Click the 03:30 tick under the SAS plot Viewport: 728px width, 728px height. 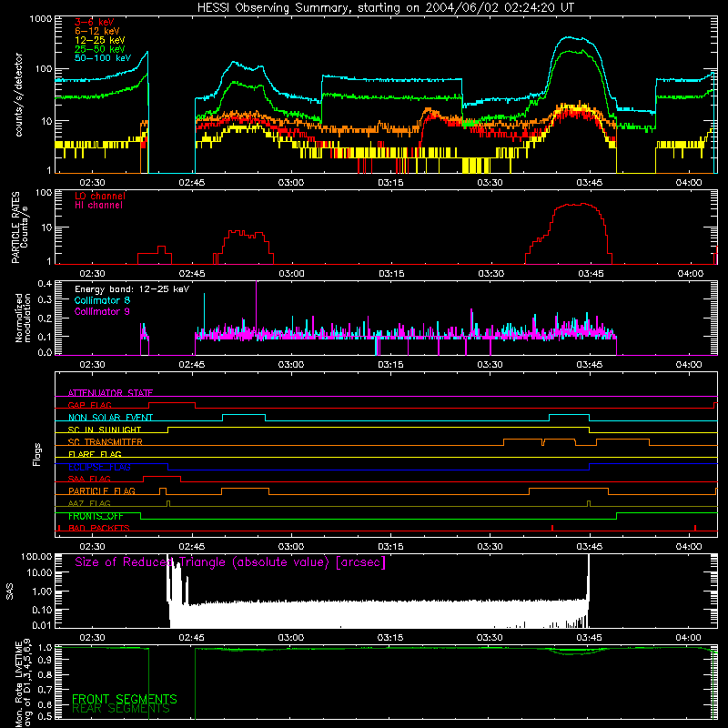pyautogui.click(x=490, y=638)
